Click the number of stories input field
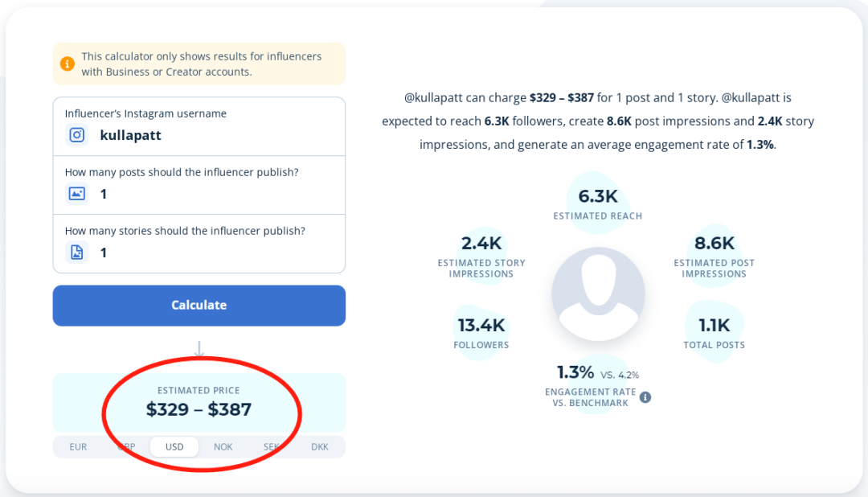The width and height of the screenshot is (868, 497). click(x=199, y=244)
